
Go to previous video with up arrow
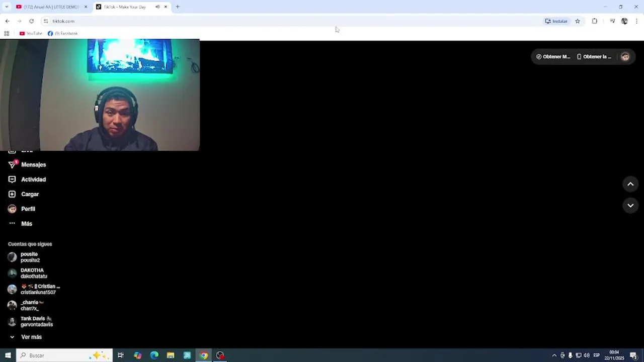pos(630,184)
